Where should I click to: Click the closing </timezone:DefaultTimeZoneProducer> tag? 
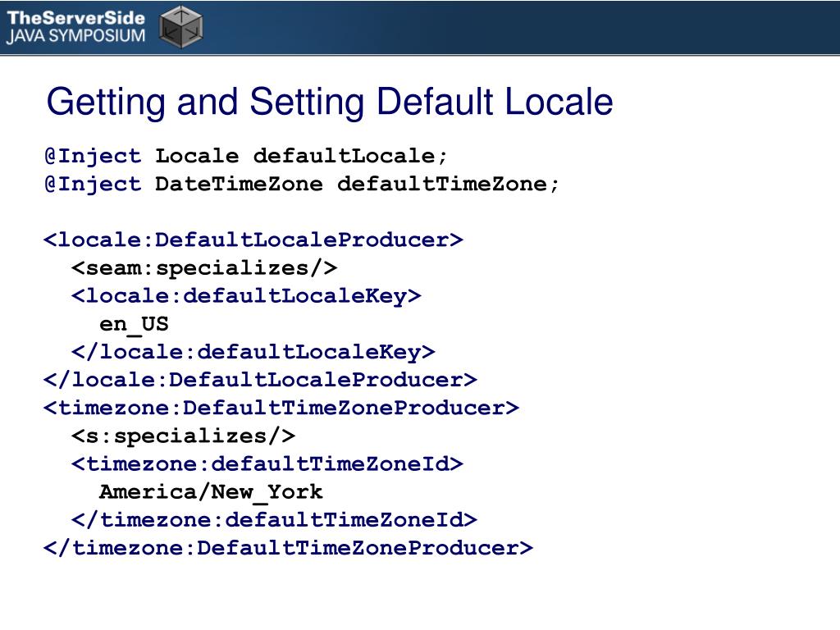[288, 548]
